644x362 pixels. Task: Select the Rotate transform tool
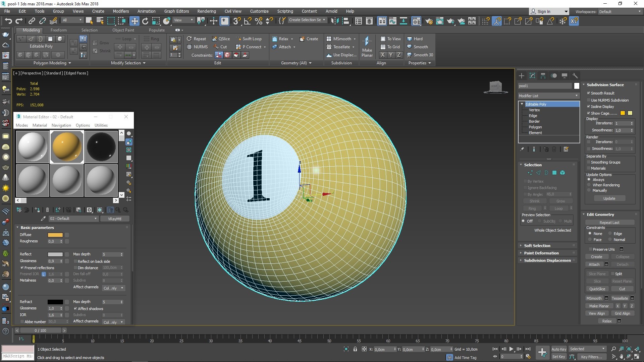click(145, 21)
